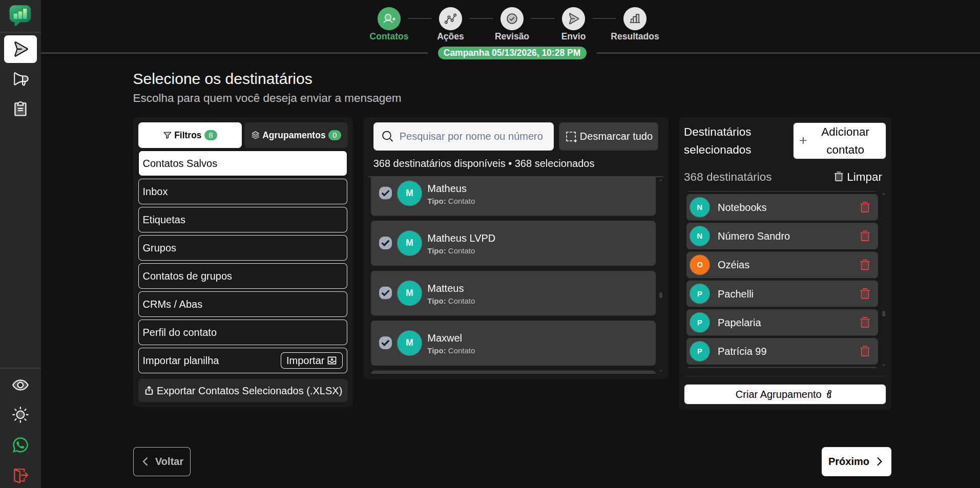This screenshot has height=488, width=980.
Task: Click Criar Agrupamento button
Action: [x=785, y=394]
